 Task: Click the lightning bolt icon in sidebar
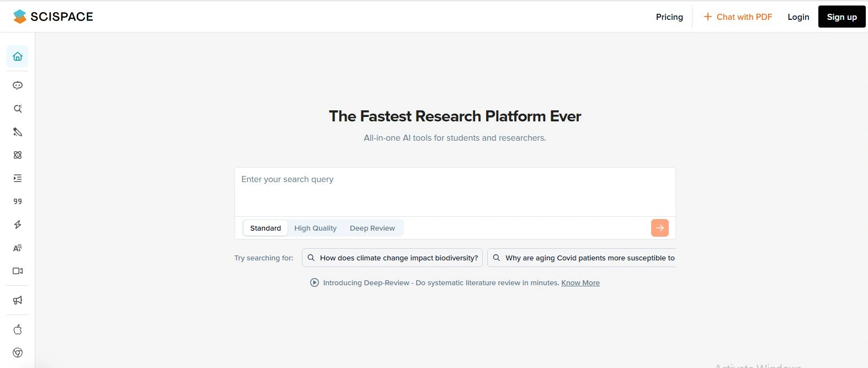click(x=18, y=225)
